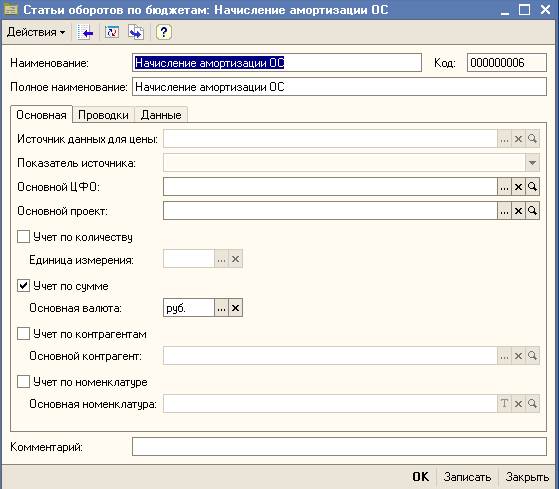
Task: Click the Основной проект input field
Action: (330, 211)
